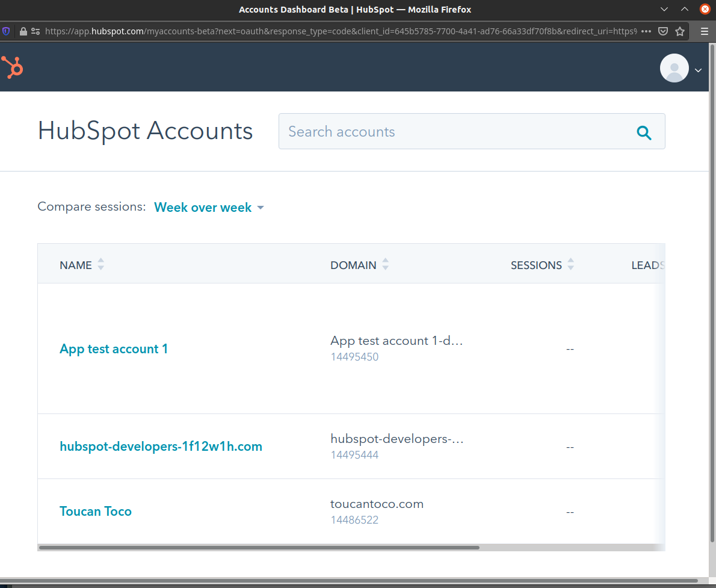Open the 'App test account 1' account
Viewport: 716px width, 588px height.
pos(114,348)
